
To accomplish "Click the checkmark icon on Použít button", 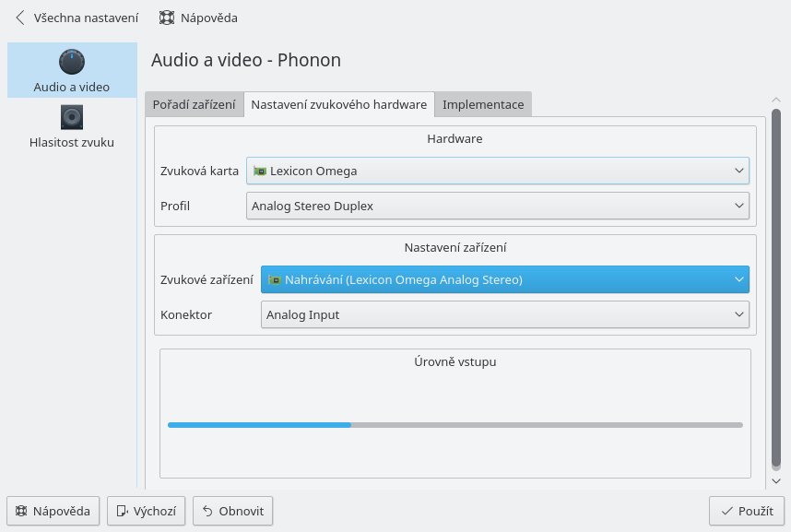I will click(x=727, y=511).
